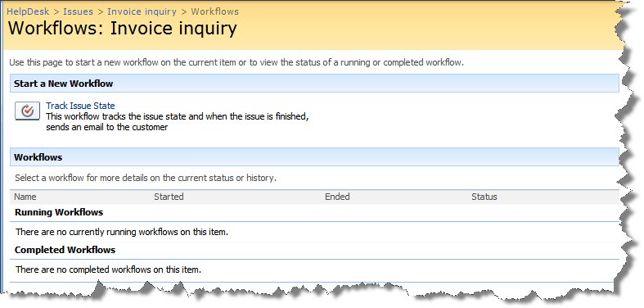The height and width of the screenshot is (308, 644).
Task: Click the Started column header
Action: tap(169, 197)
